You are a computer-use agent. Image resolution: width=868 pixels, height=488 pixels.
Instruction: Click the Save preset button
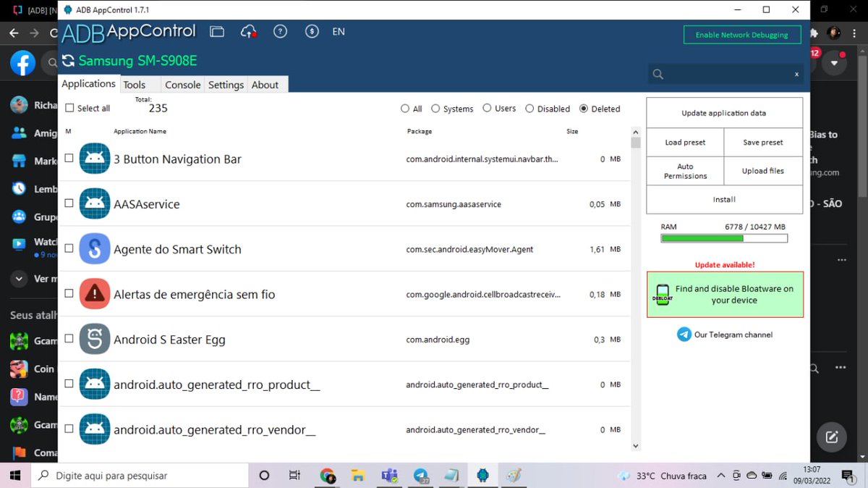(x=763, y=142)
